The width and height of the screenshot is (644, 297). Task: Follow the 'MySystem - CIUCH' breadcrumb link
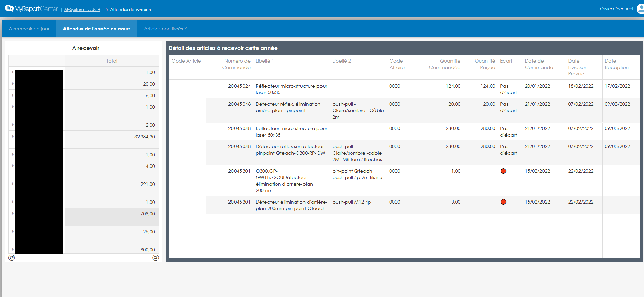click(82, 10)
